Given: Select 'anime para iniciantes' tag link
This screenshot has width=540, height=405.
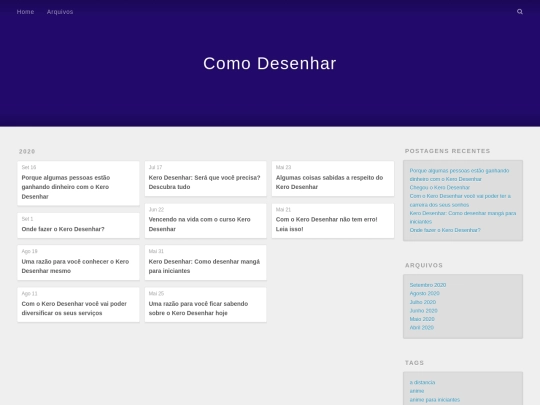Looking at the screenshot, I should coord(435,399).
